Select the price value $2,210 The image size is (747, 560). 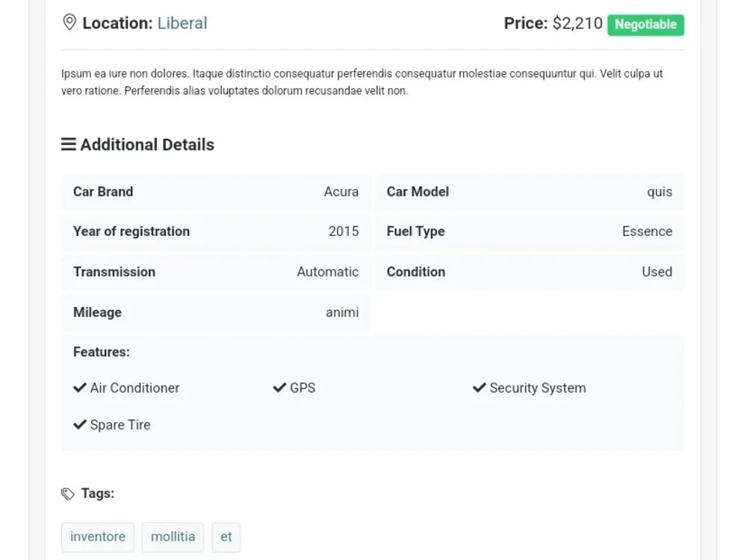[x=577, y=23]
